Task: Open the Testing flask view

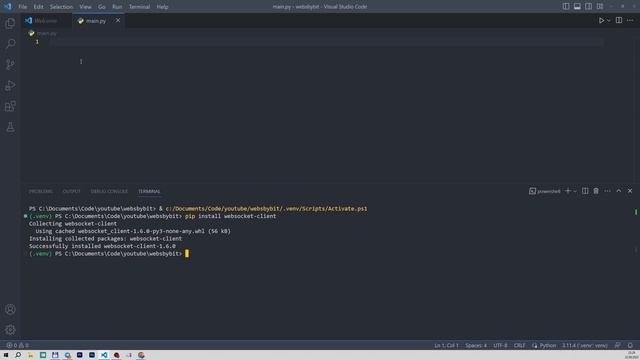Action: point(10,127)
